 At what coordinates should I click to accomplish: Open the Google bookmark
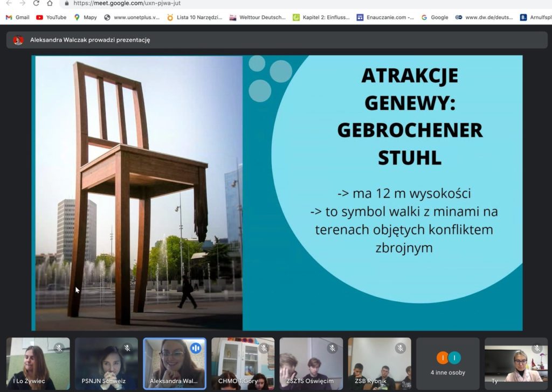[x=434, y=17]
